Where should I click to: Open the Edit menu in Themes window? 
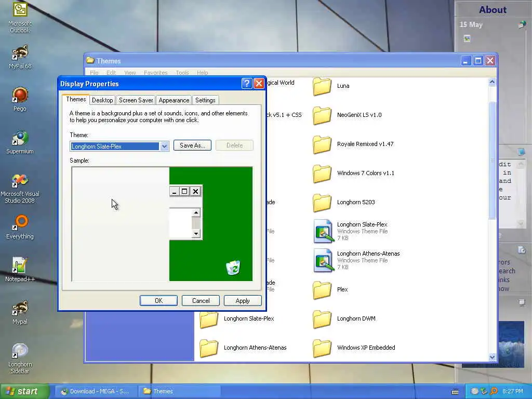click(111, 73)
